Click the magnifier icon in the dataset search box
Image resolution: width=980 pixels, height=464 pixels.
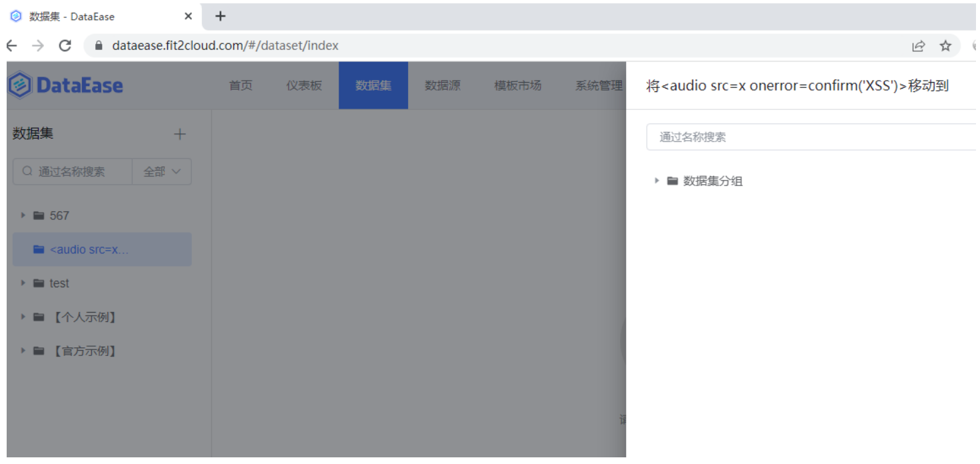click(x=27, y=171)
